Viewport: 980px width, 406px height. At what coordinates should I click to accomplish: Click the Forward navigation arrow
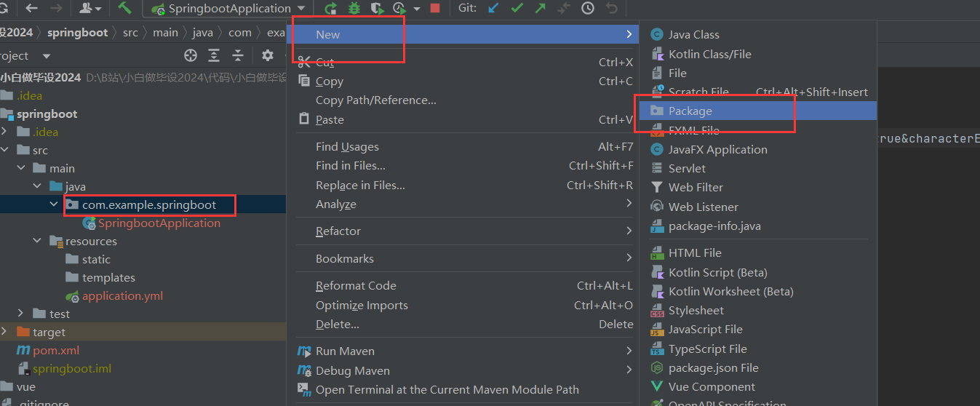56,8
